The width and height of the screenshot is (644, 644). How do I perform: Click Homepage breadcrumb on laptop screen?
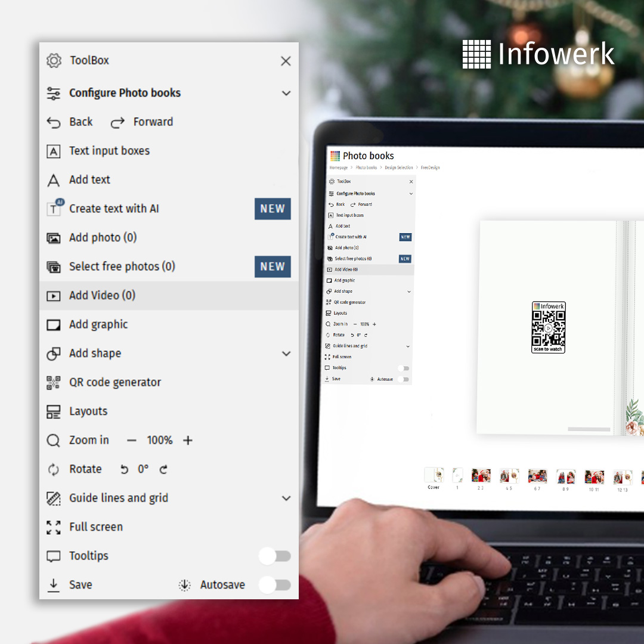point(339,168)
